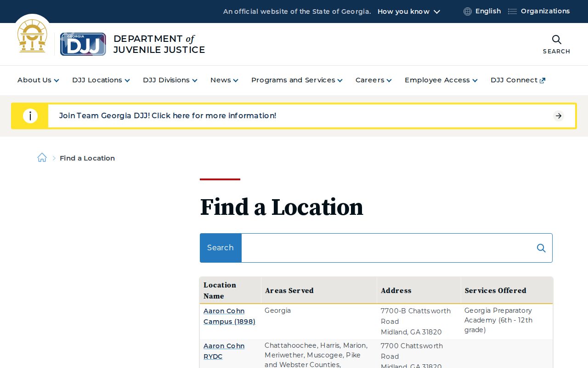Click the arrow on the alert banner
The width and height of the screenshot is (588, 368).
tap(559, 116)
